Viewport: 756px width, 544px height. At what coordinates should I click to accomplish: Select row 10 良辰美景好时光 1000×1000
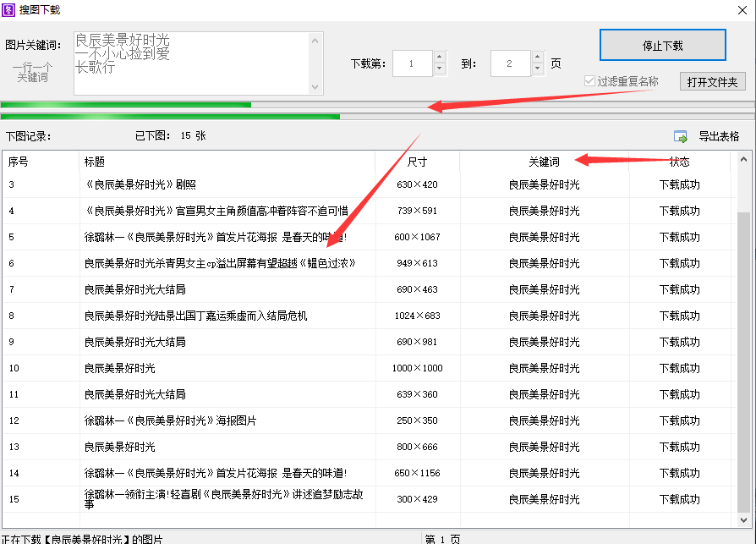369,369
